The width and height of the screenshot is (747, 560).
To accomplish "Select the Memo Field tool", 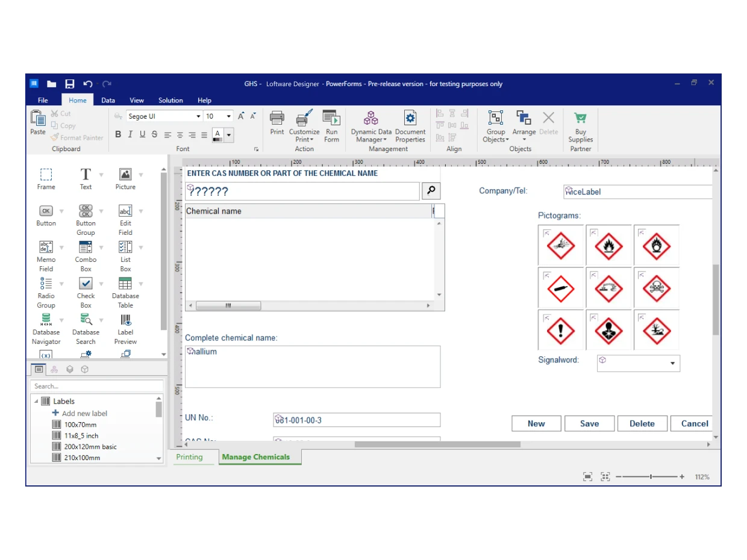I will 46,247.
